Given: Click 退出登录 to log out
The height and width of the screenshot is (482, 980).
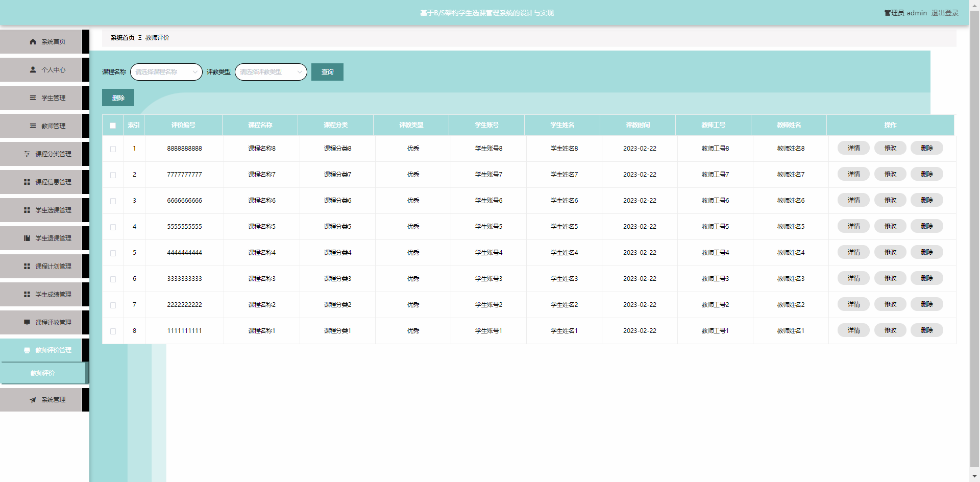Looking at the screenshot, I should (x=945, y=13).
